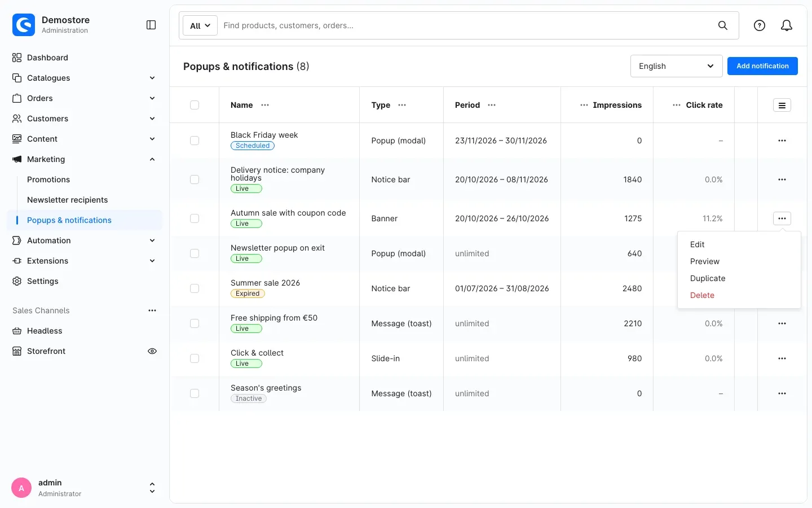812x508 pixels.
Task: Open Type column options dots
Action: (402, 105)
